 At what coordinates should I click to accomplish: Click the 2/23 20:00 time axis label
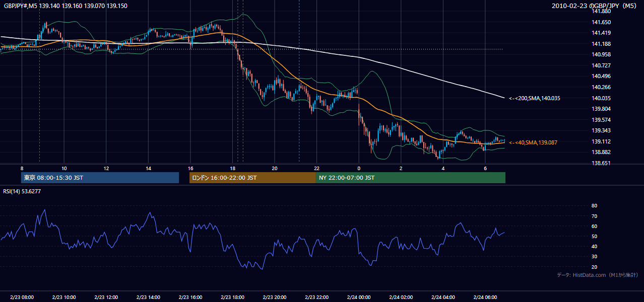[x=274, y=297]
